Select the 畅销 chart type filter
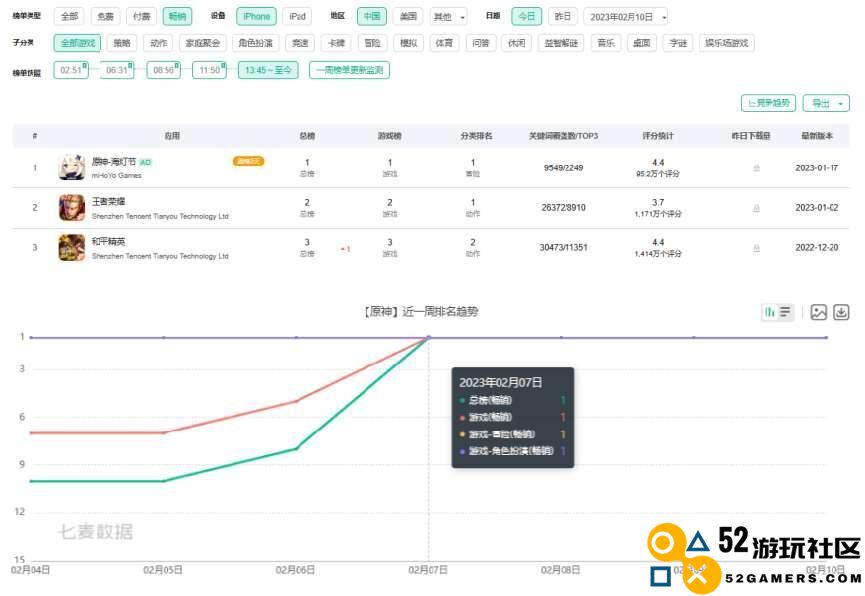865x596 pixels. coord(177,17)
